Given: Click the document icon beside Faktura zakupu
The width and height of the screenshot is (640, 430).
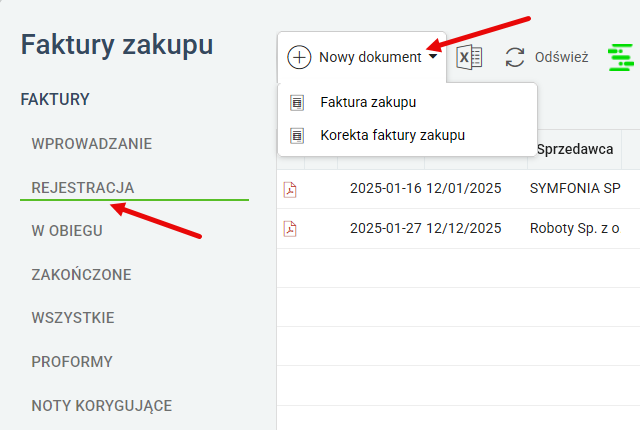Looking at the screenshot, I should pyautogui.click(x=297, y=102).
